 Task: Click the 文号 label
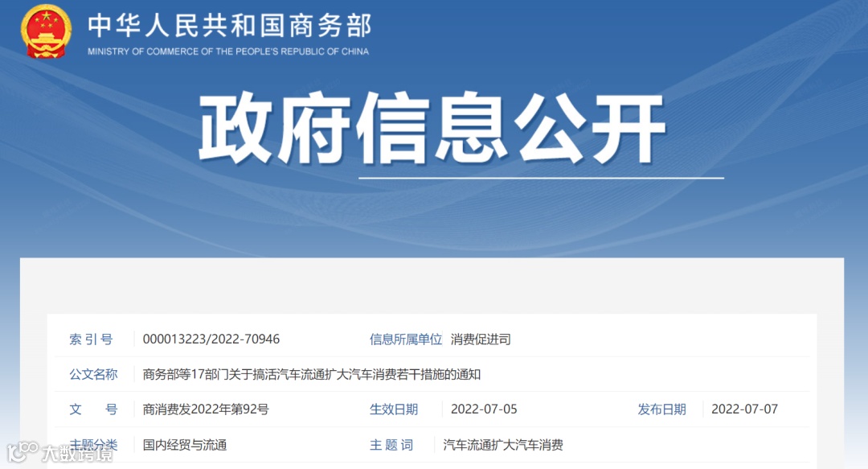pyautogui.click(x=93, y=409)
